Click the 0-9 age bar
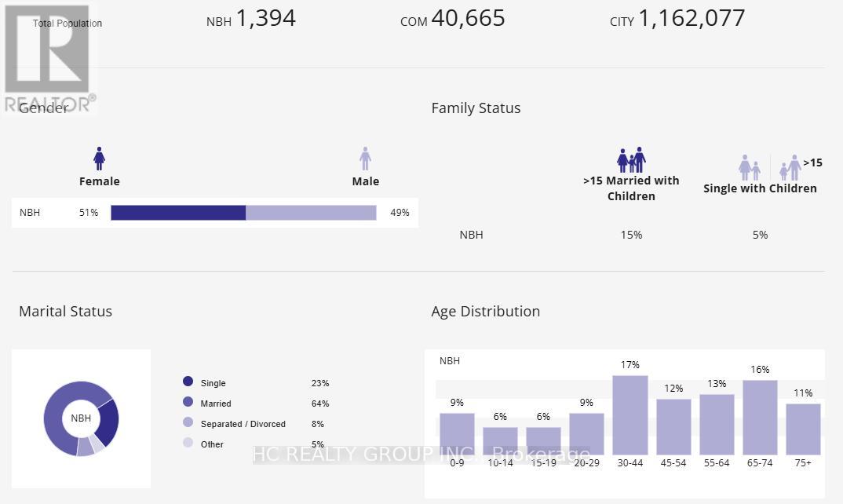This screenshot has width=843, height=504. tap(457, 434)
